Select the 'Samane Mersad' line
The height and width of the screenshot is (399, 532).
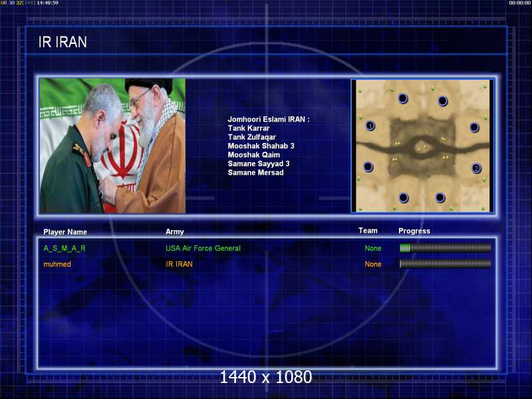pyautogui.click(x=255, y=172)
